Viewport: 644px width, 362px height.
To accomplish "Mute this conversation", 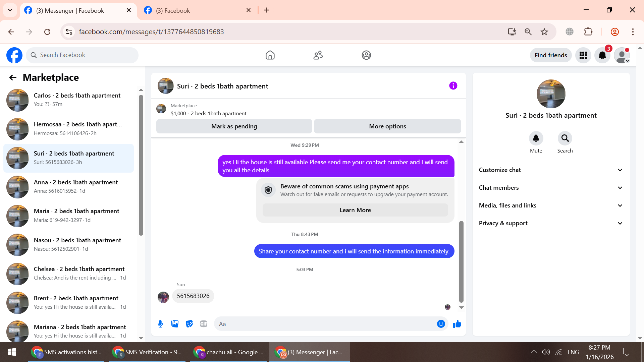I will 536,138.
